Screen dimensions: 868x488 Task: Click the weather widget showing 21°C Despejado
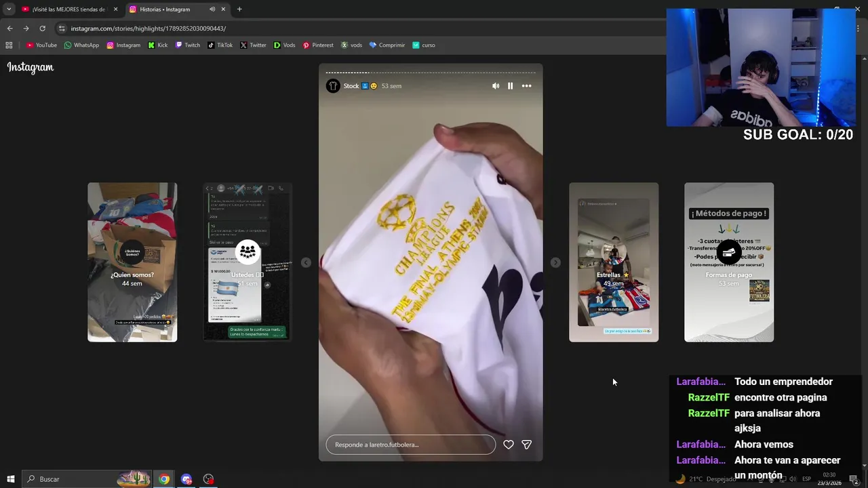click(706, 479)
